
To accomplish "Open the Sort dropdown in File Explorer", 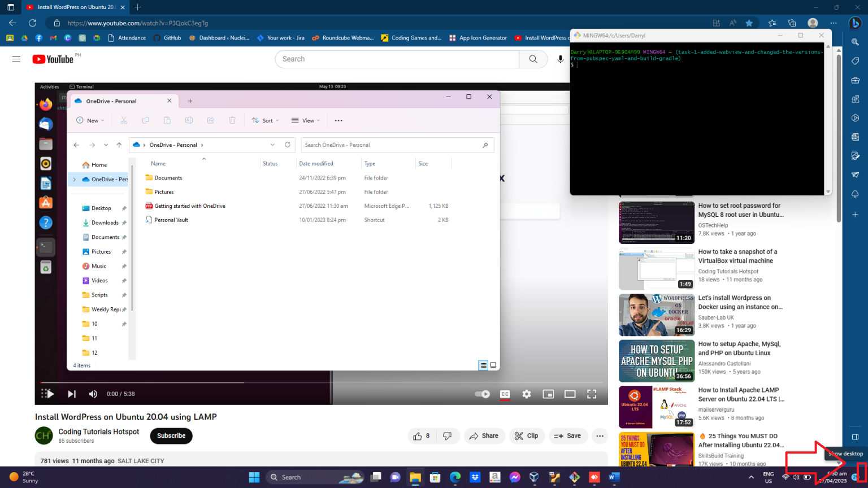I will [265, 120].
